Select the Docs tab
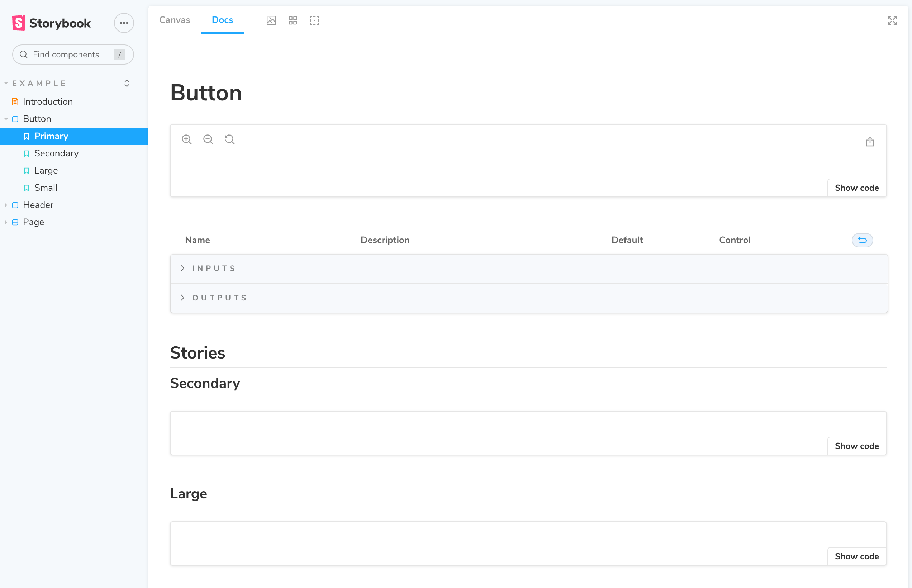 tap(222, 20)
